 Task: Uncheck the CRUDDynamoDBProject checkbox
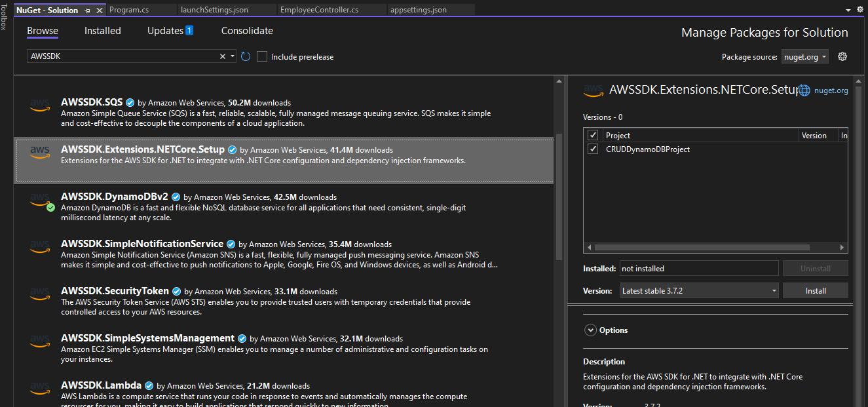[593, 149]
